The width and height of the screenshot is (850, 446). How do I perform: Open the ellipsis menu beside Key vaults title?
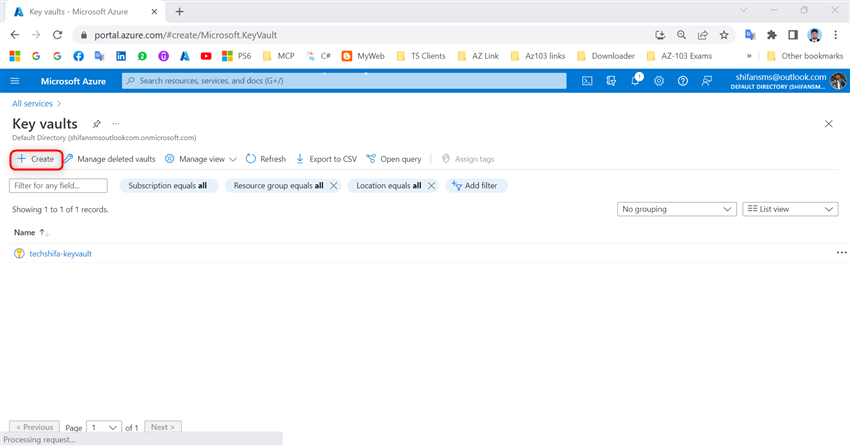tap(115, 124)
